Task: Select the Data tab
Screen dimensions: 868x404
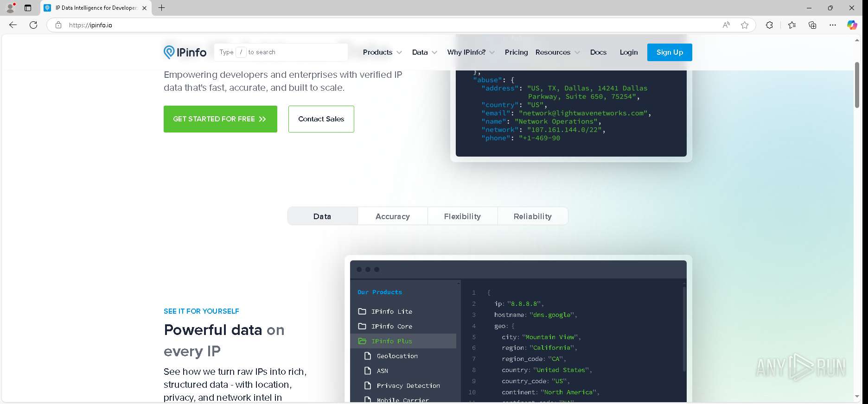Action: click(x=323, y=216)
